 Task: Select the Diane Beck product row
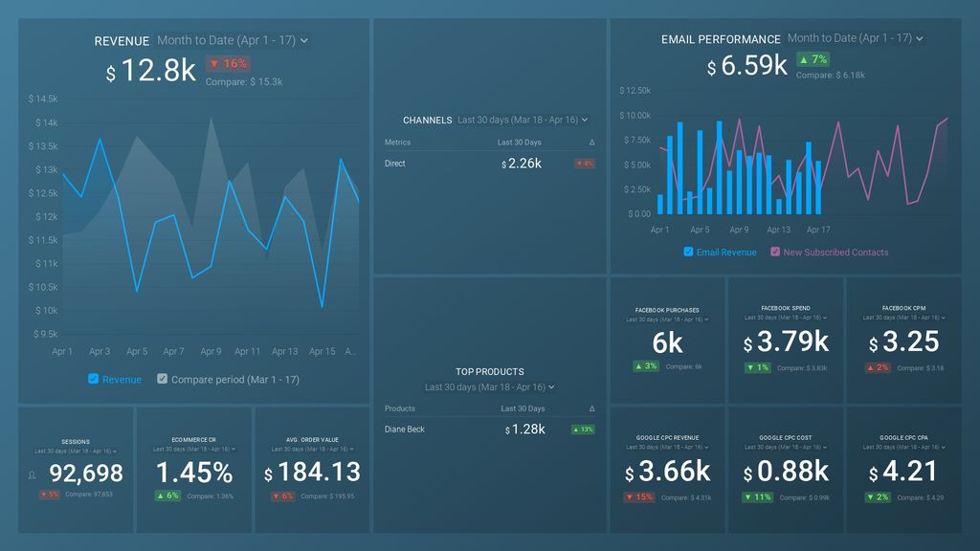point(489,430)
